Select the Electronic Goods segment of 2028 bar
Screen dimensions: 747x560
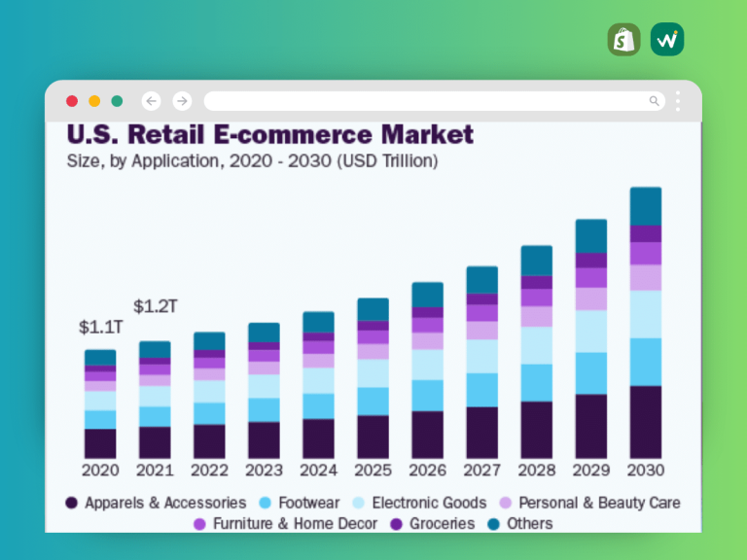click(537, 345)
